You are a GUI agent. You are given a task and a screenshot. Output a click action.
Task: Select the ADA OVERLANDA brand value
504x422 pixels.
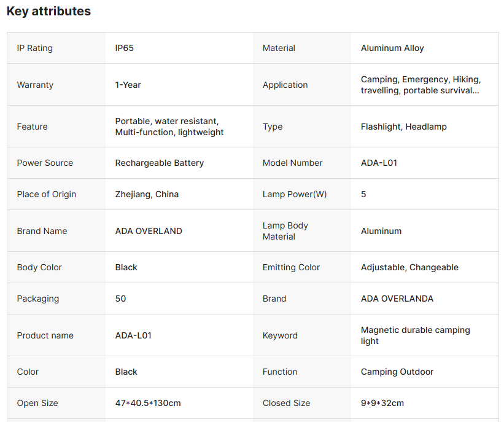click(397, 299)
